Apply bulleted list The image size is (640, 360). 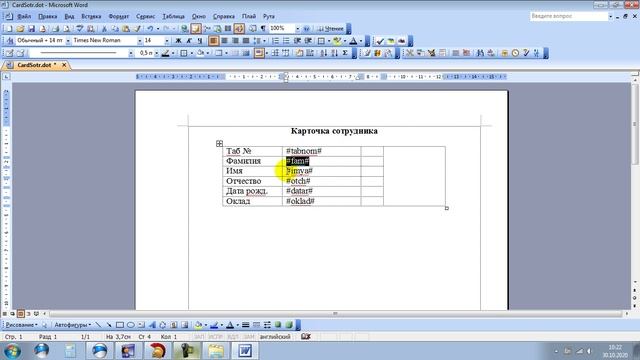point(286,41)
